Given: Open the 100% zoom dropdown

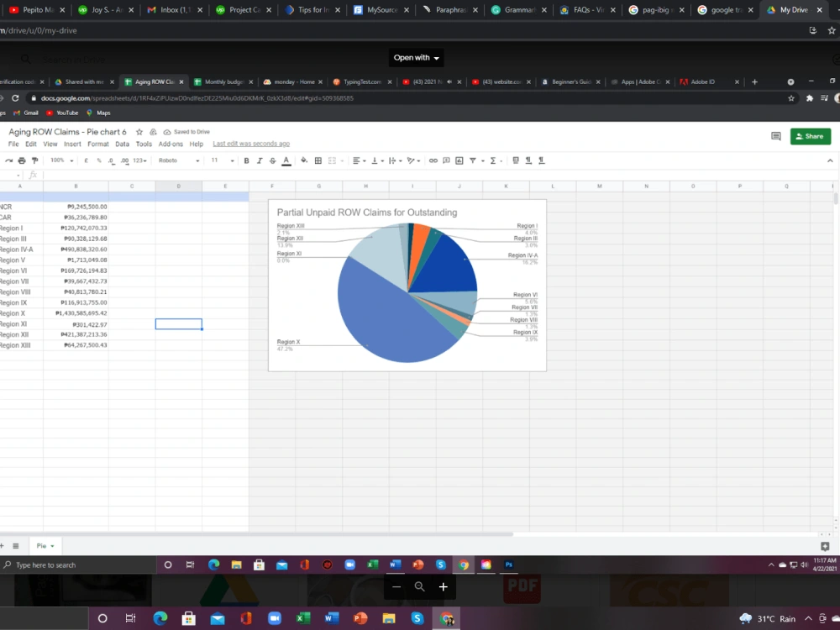Looking at the screenshot, I should (61, 160).
